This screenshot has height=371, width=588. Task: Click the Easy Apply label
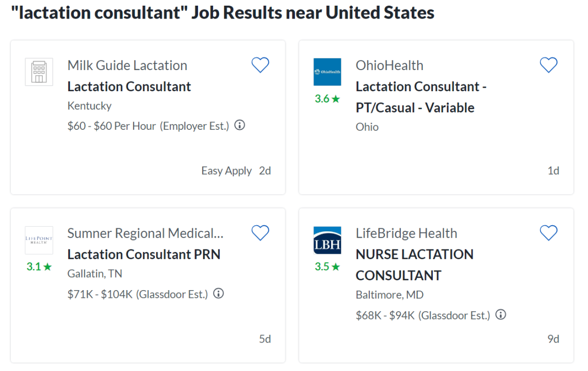[226, 171]
